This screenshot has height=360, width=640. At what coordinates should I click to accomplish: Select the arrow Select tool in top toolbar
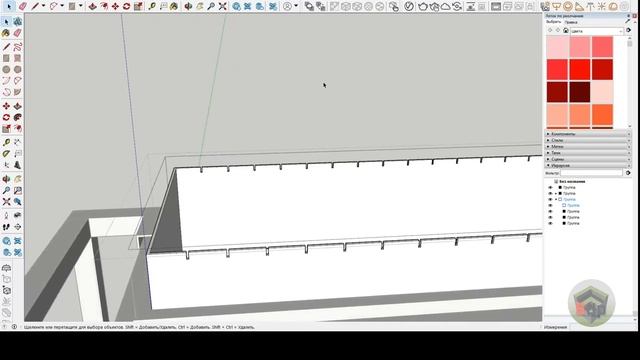pyautogui.click(x=9, y=6)
